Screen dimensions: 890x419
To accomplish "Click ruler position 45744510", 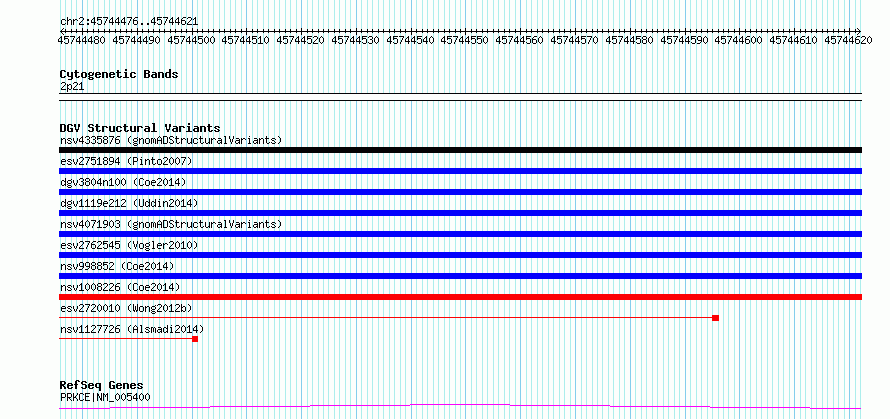I will [246, 40].
